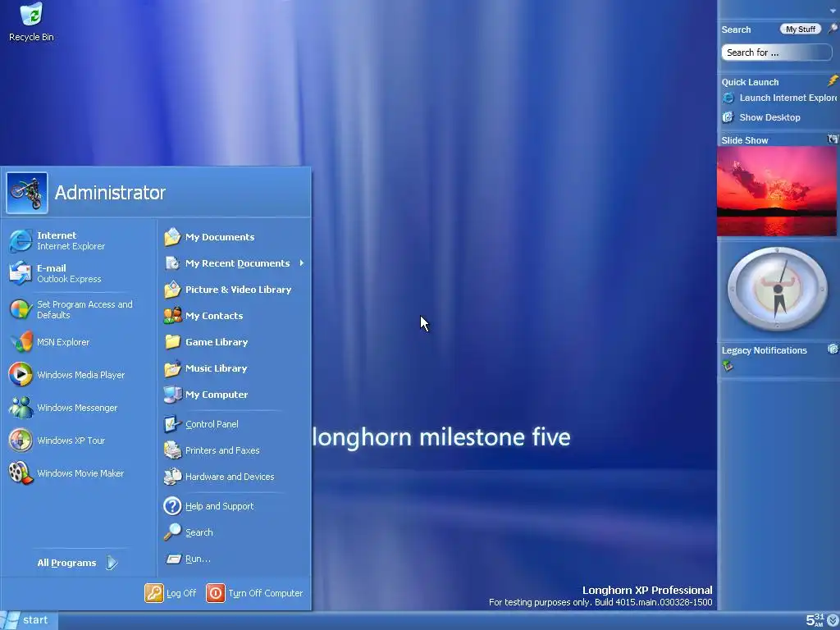Open My Contacts
840x630 pixels.
click(x=203, y=316)
